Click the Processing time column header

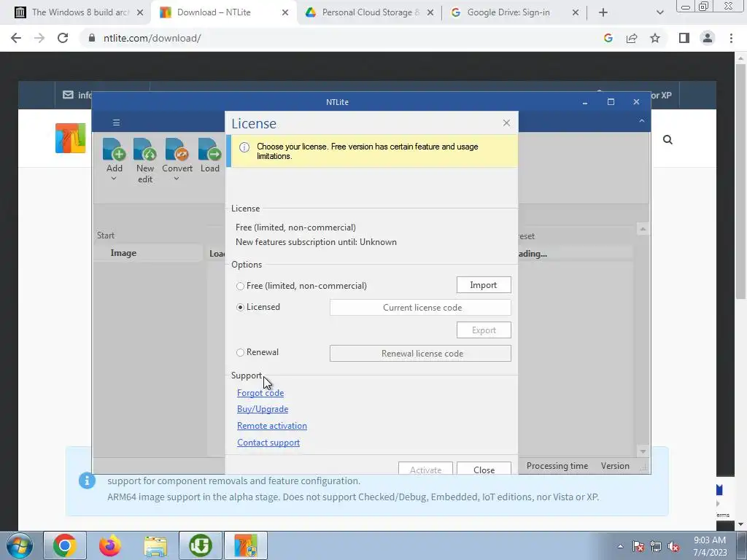(557, 466)
